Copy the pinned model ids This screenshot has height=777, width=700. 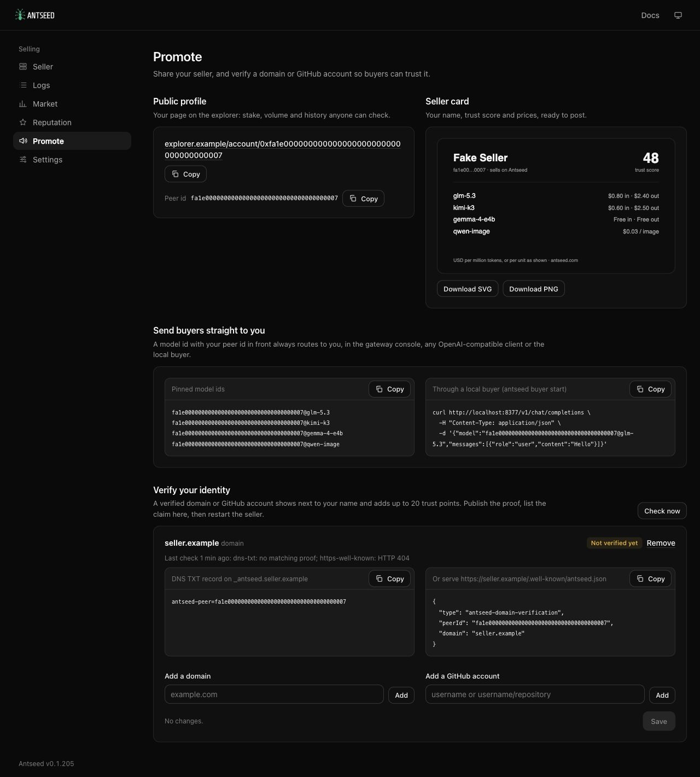click(x=389, y=389)
